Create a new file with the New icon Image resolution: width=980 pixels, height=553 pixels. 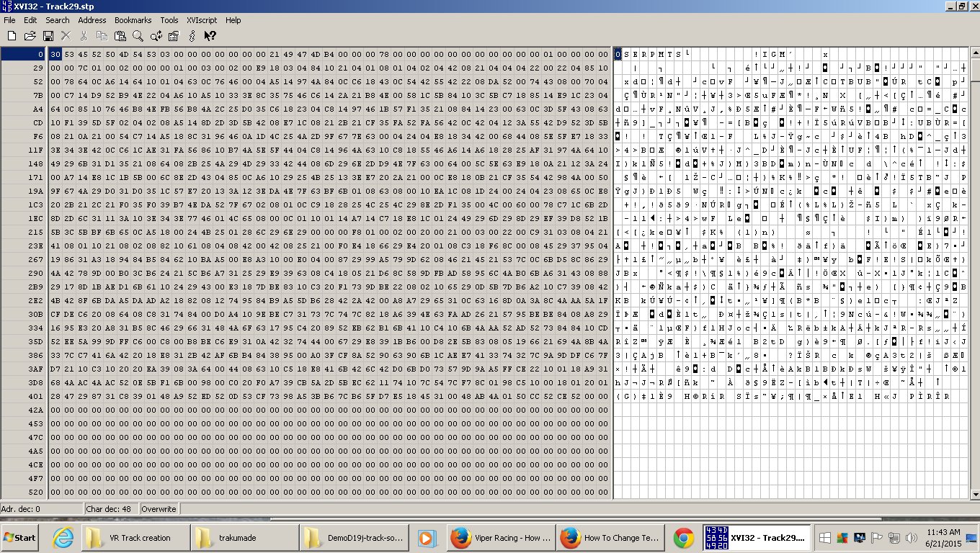click(12, 35)
